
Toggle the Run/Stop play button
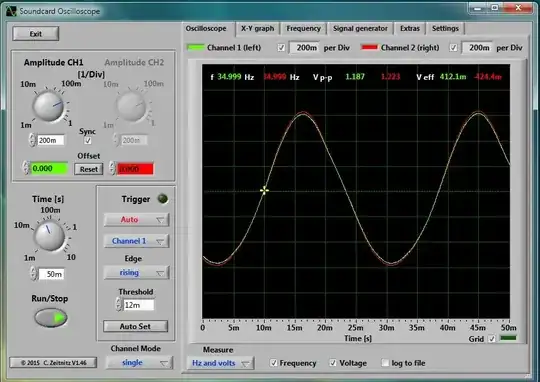click(51, 318)
